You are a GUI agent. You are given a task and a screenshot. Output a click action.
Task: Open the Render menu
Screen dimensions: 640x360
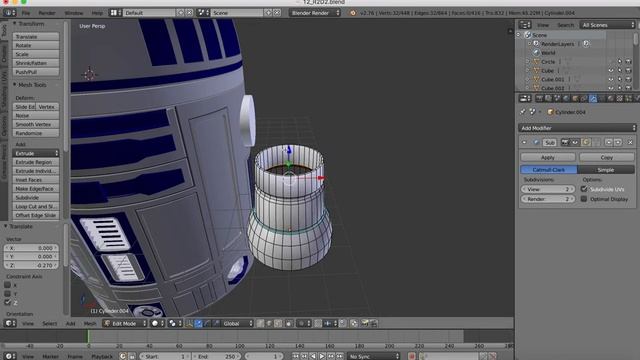pyautogui.click(x=47, y=13)
